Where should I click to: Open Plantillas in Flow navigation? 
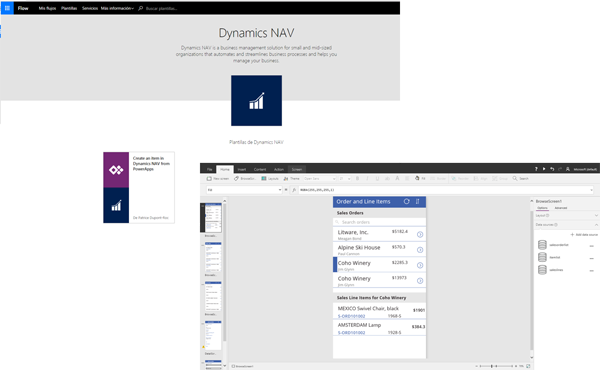[x=69, y=8]
